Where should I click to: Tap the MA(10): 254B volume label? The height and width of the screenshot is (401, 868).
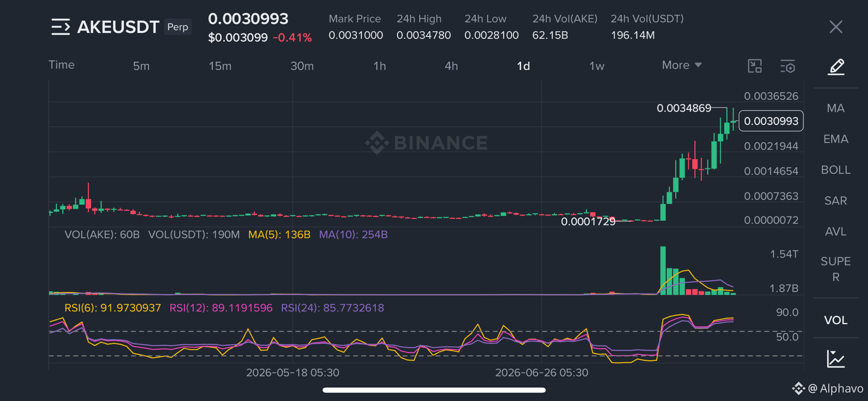(x=353, y=235)
